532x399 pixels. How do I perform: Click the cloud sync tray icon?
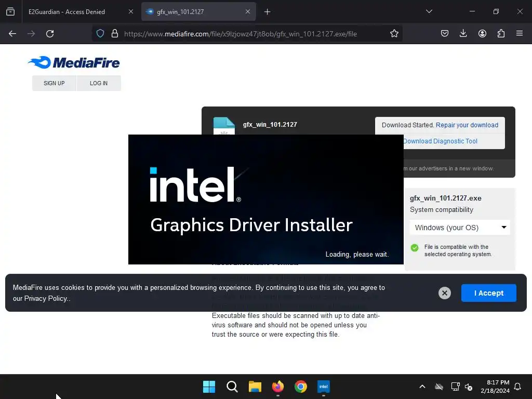click(x=439, y=387)
